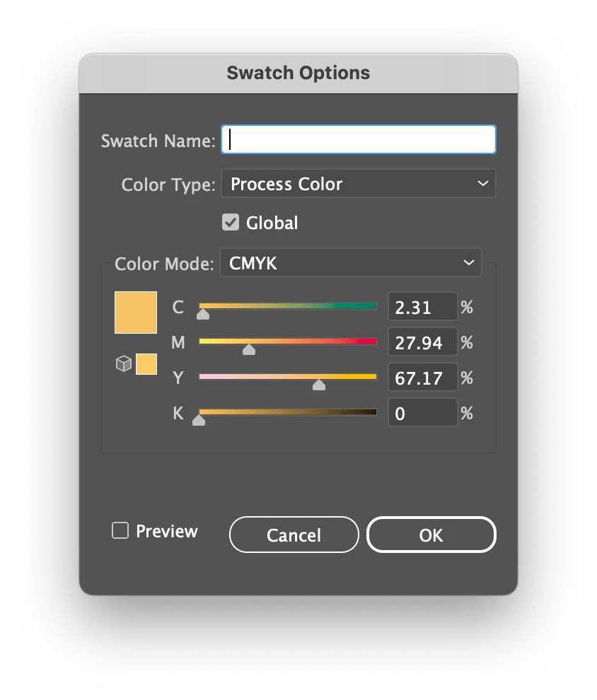Click the K value field showing 0
The width and height of the screenshot is (597, 700).
(422, 414)
